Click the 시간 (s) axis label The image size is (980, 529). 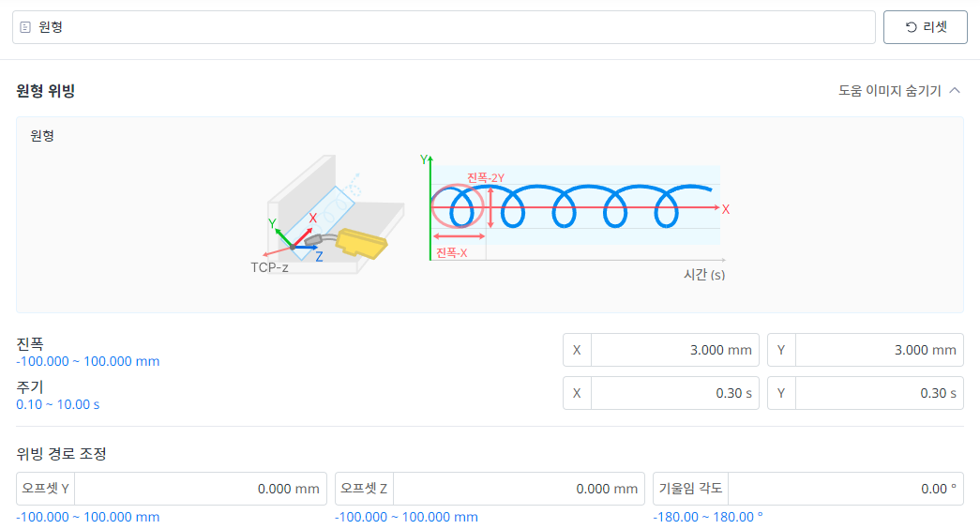click(704, 275)
